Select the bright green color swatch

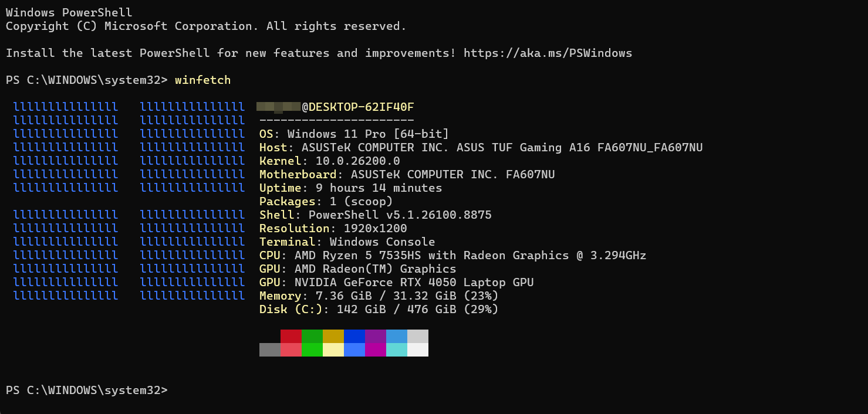tap(312, 349)
